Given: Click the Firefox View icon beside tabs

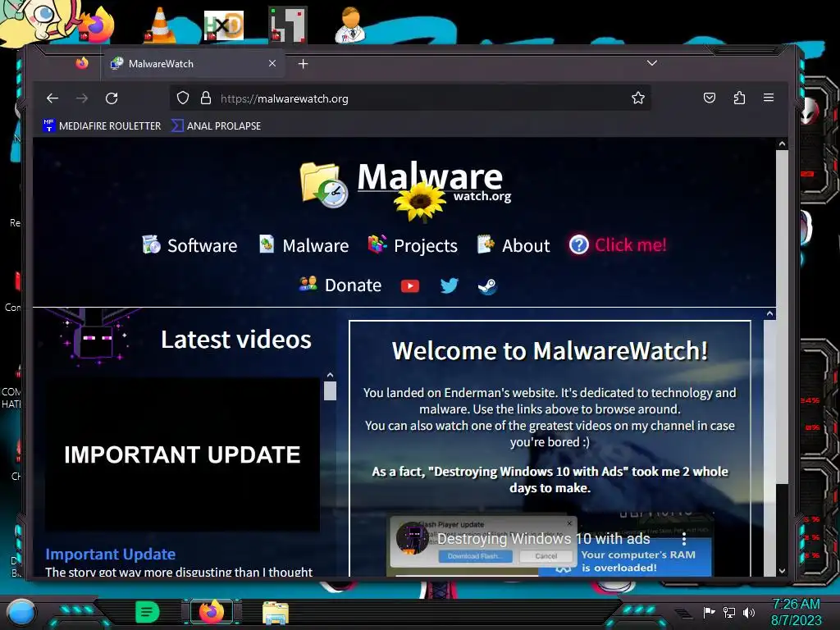Looking at the screenshot, I should [x=82, y=63].
